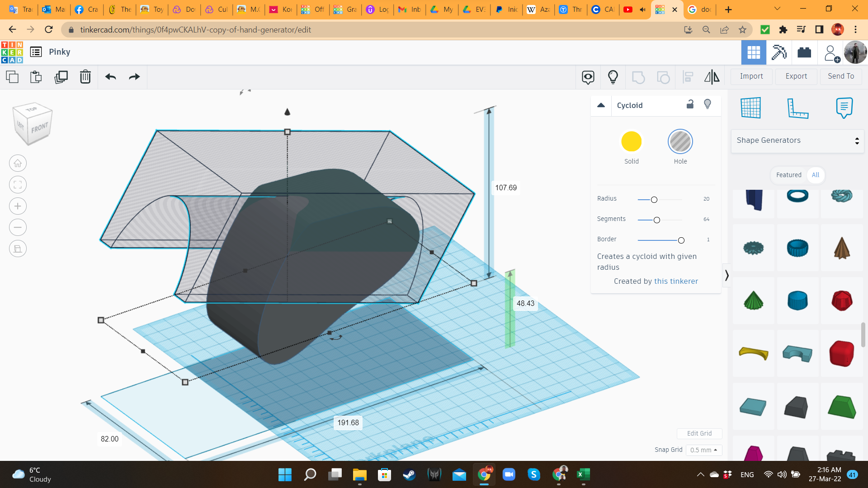The image size is (868, 488).
Task: Toggle the Cycloid lock icon
Action: click(x=690, y=104)
